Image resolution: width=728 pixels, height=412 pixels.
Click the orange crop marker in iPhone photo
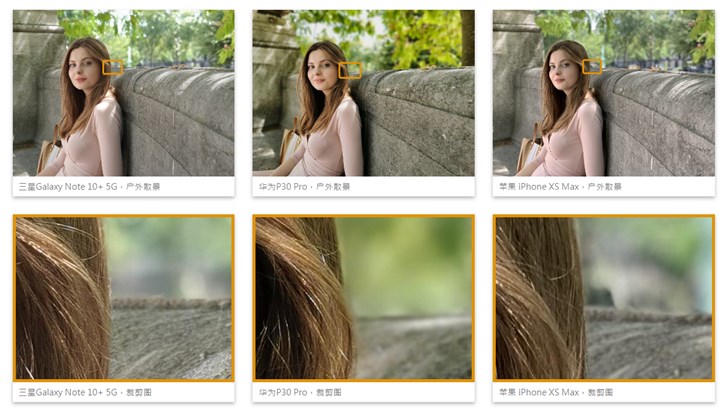pos(592,66)
